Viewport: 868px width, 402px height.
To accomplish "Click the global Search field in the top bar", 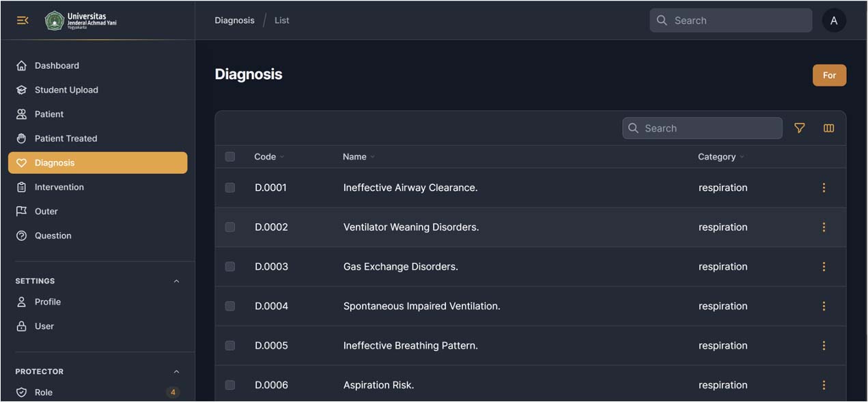I will (738, 20).
